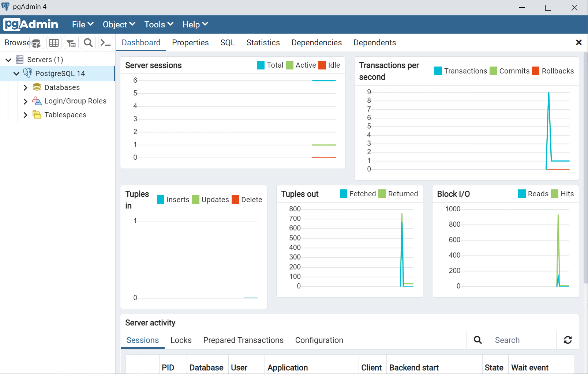Screen dimensions: 588x374
Task: Close the dashboard panel with X
Action: click(x=579, y=42)
